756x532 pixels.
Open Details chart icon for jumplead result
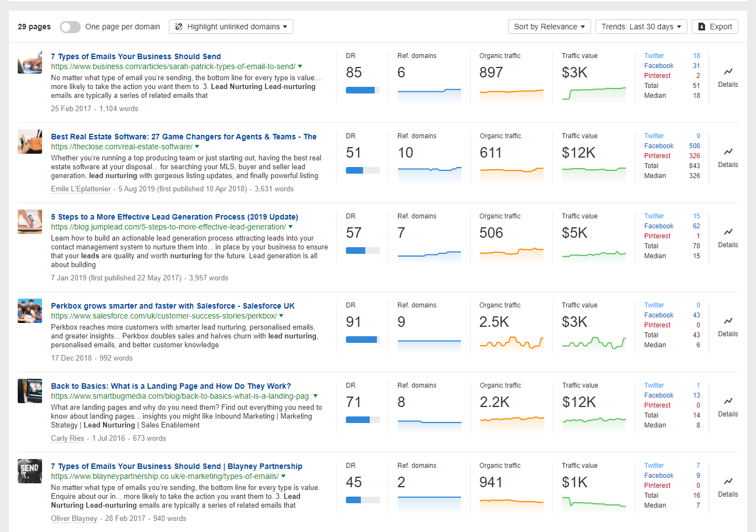pyautogui.click(x=728, y=232)
